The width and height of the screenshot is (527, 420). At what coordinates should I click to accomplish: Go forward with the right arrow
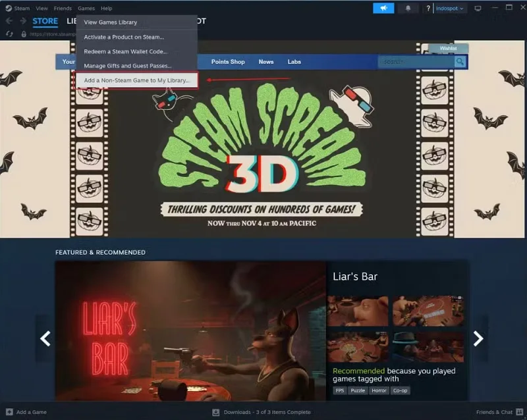coord(23,21)
